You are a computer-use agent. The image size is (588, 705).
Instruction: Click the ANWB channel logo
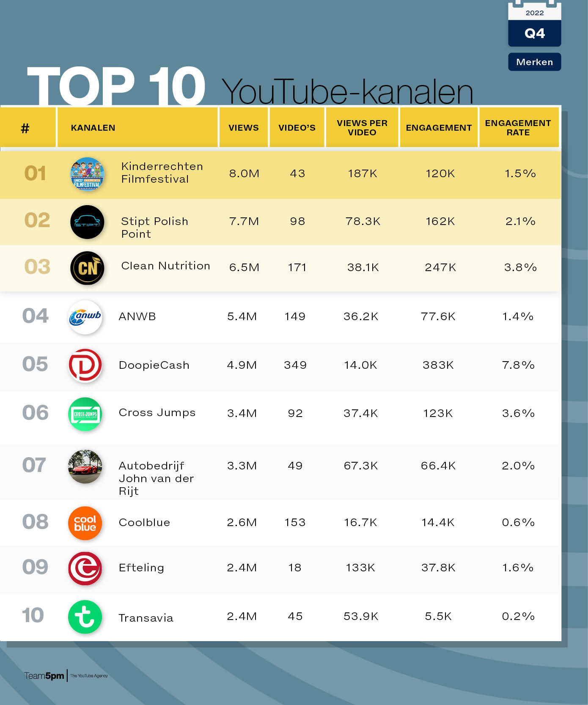(85, 317)
